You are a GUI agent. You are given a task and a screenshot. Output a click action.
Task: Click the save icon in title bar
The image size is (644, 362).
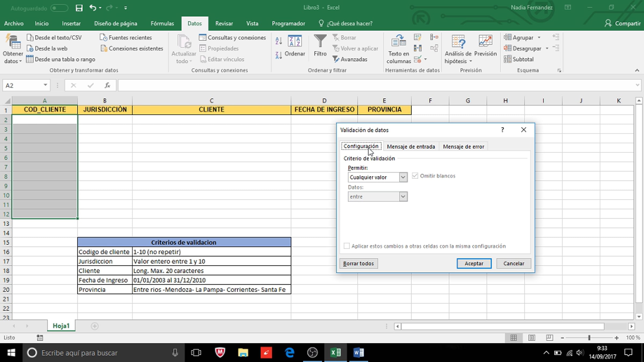tap(79, 8)
